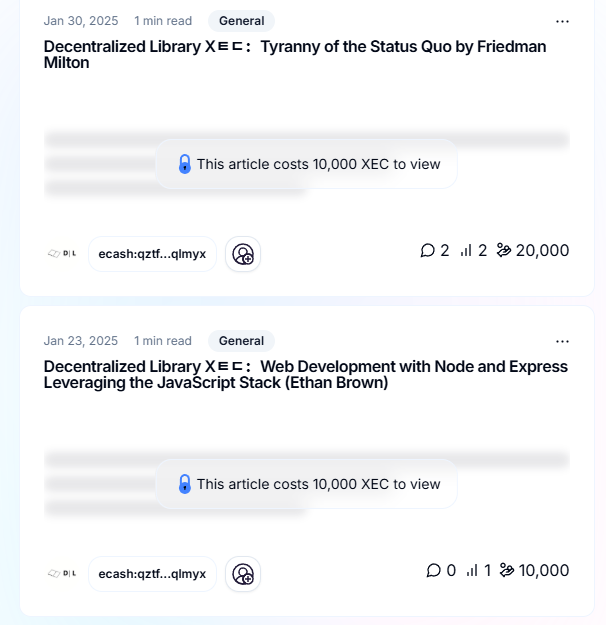Image resolution: width=606 pixels, height=625 pixels.
Task: Click stats bars icon showing 1 view
Action: tap(472, 570)
